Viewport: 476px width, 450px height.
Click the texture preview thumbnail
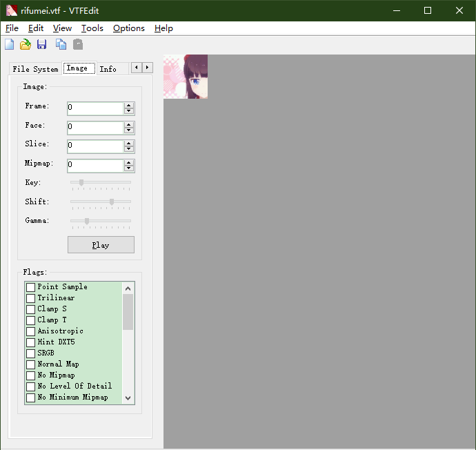186,77
